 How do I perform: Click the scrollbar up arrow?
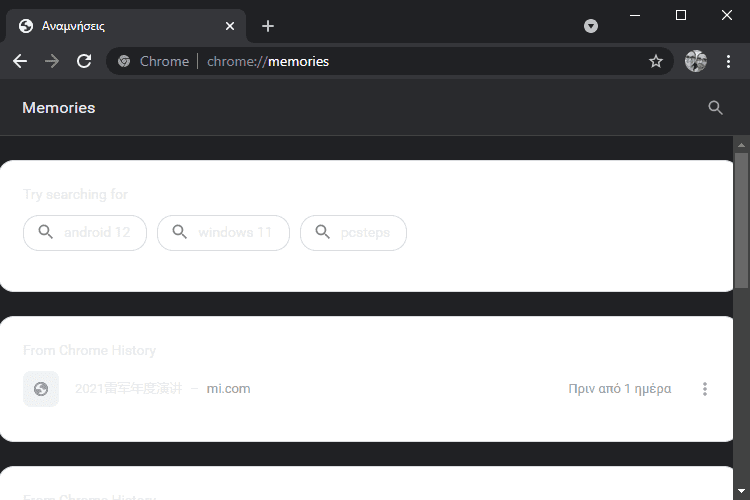[741, 144]
